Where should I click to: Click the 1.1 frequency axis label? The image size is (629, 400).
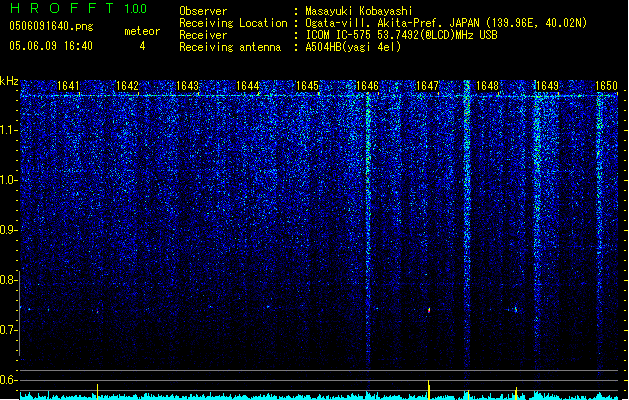pos(9,130)
